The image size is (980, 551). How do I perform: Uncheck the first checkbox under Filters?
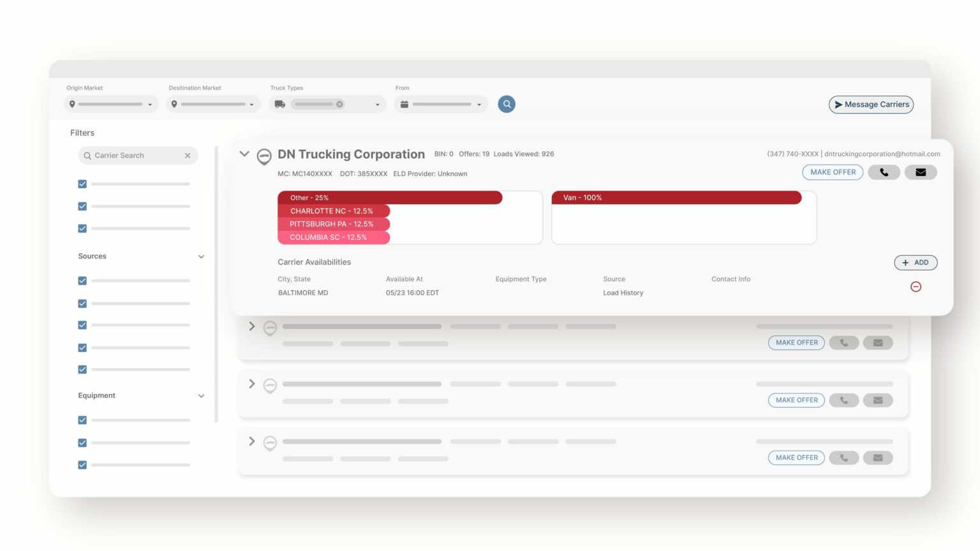(82, 184)
